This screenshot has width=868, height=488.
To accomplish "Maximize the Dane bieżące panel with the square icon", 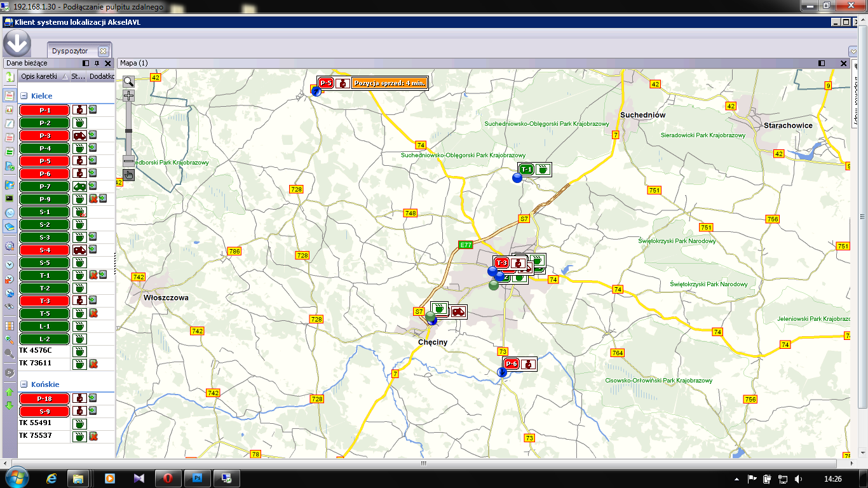I will [x=86, y=64].
